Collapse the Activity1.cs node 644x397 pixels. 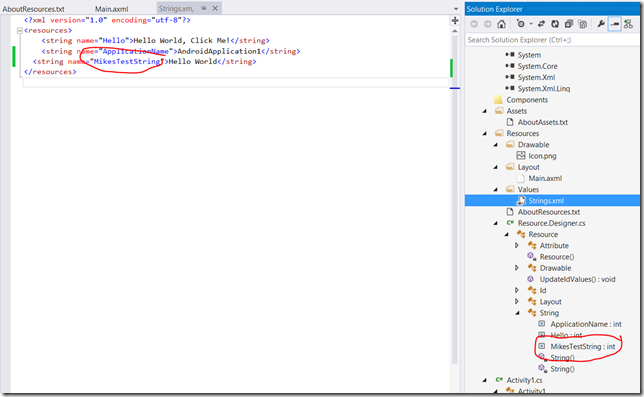point(485,380)
